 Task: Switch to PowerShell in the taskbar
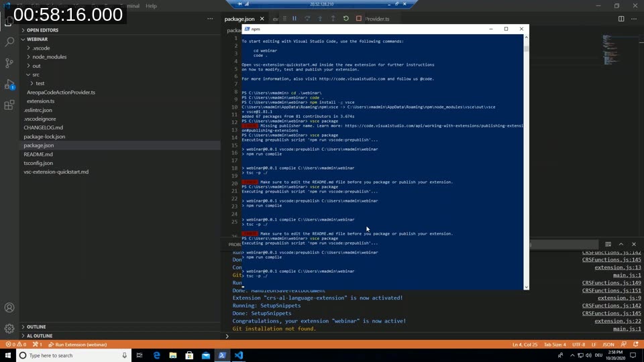pos(222,355)
